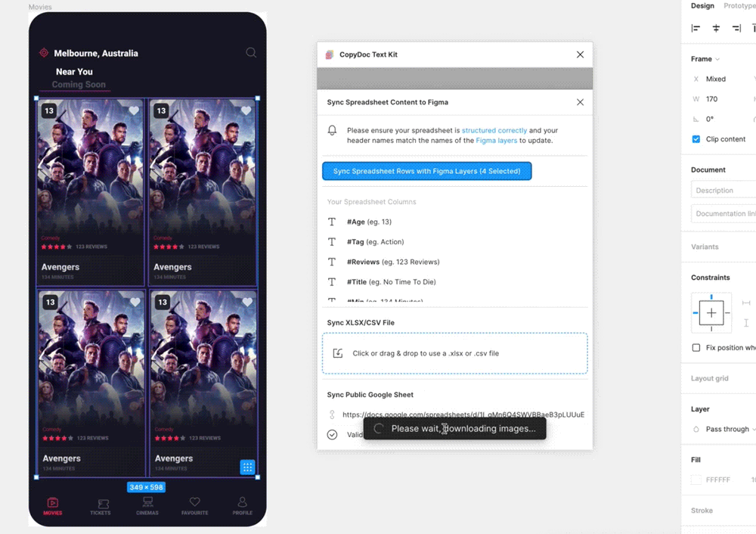This screenshot has width=756, height=534.
Task: Click the 13 age badge on top-left card
Action: (49, 111)
